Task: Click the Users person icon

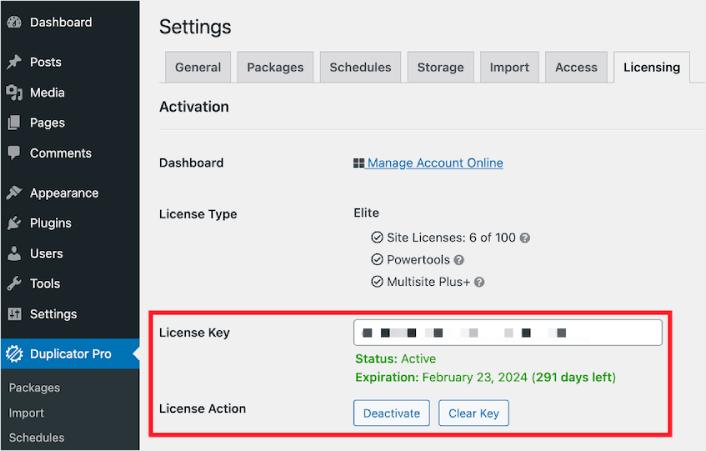Action: click(x=14, y=254)
